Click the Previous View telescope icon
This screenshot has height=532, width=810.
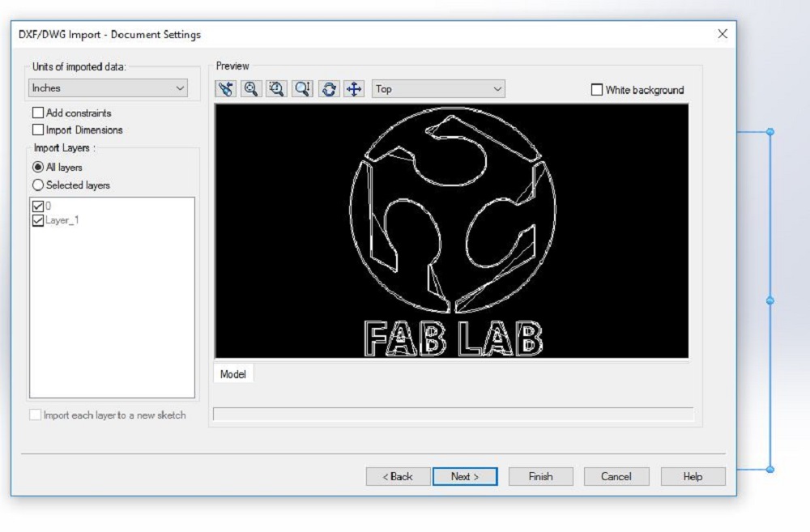[x=226, y=89]
